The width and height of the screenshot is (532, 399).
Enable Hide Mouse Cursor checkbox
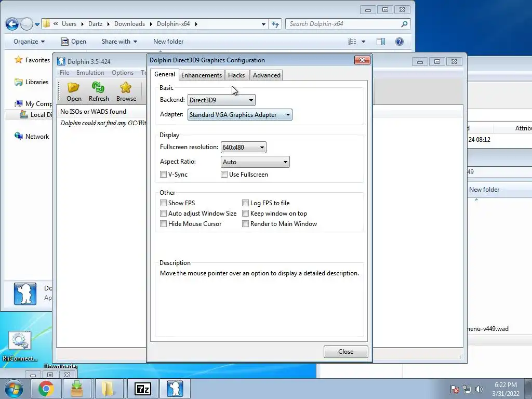click(x=163, y=224)
